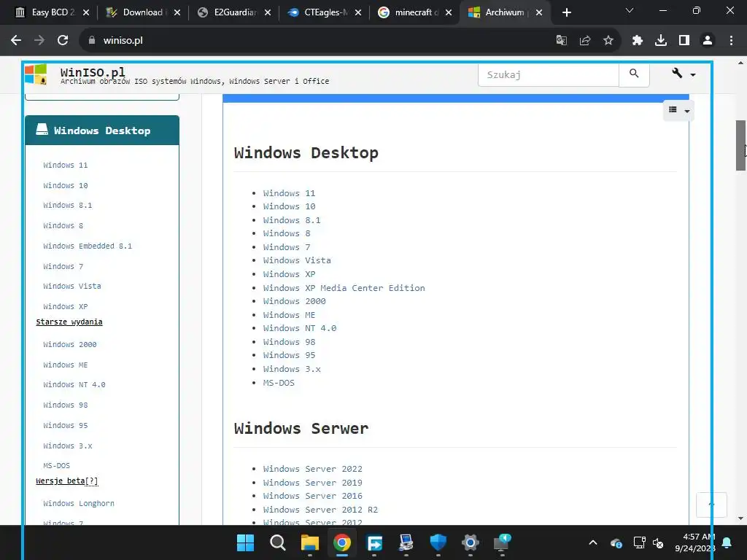Open Windows Server 2019 link
The width and height of the screenshot is (747, 560).
(x=312, y=483)
